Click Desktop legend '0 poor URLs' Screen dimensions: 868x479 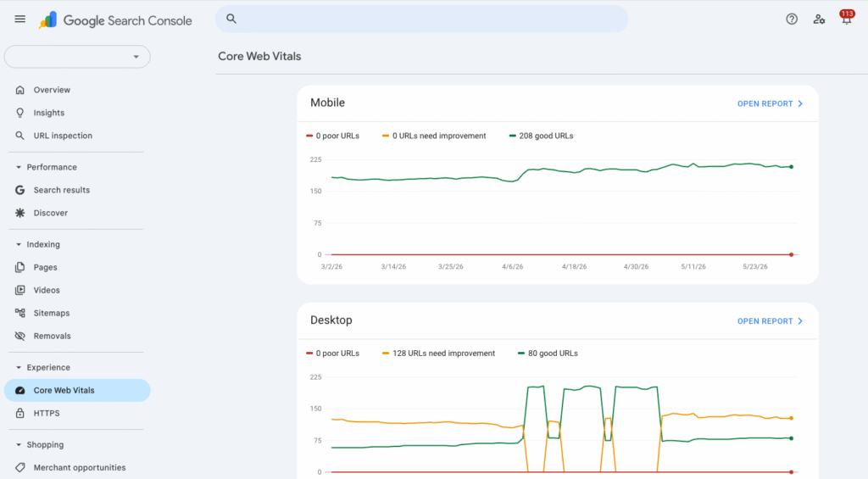coord(332,354)
